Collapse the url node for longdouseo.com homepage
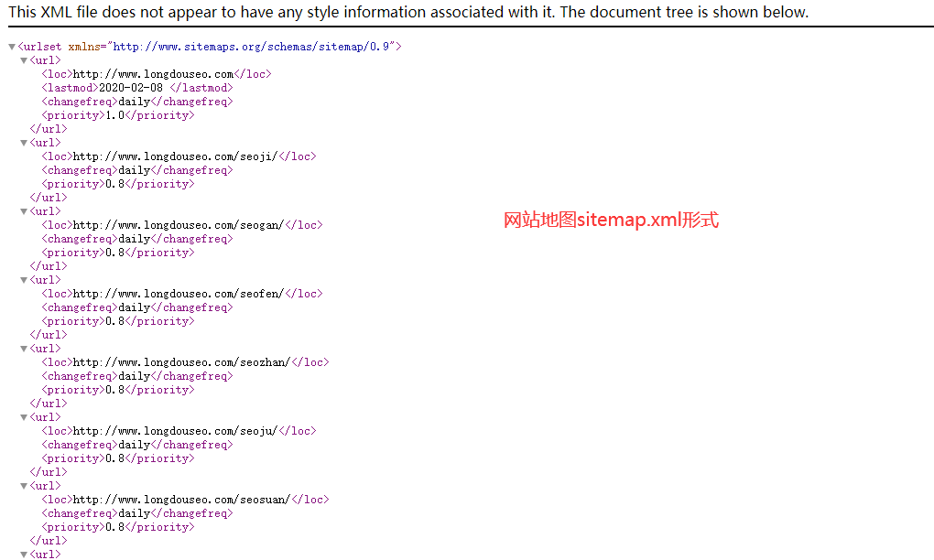Viewport: 934px width, 560px height. (24, 60)
